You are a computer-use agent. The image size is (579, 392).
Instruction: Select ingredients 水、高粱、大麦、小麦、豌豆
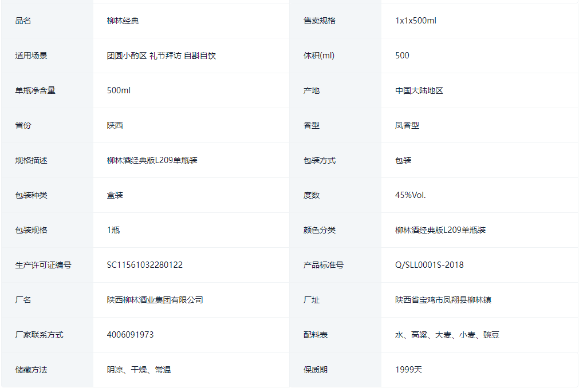click(447, 335)
